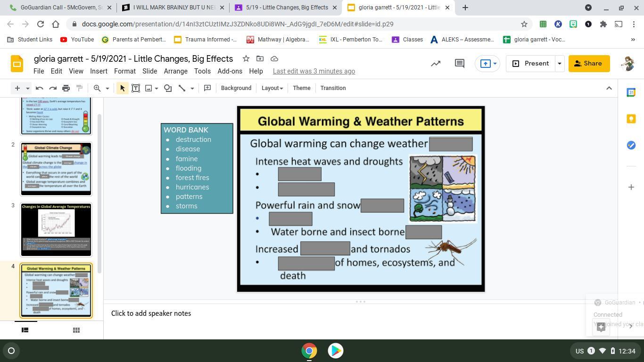
Task: Switch to grid view of slides
Action: [x=76, y=330]
